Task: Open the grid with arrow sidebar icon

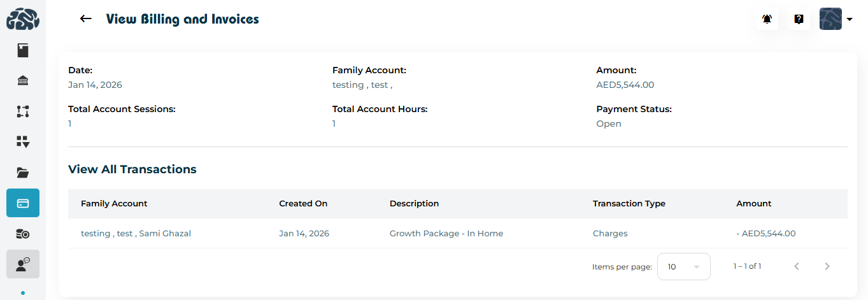Action: click(x=23, y=141)
